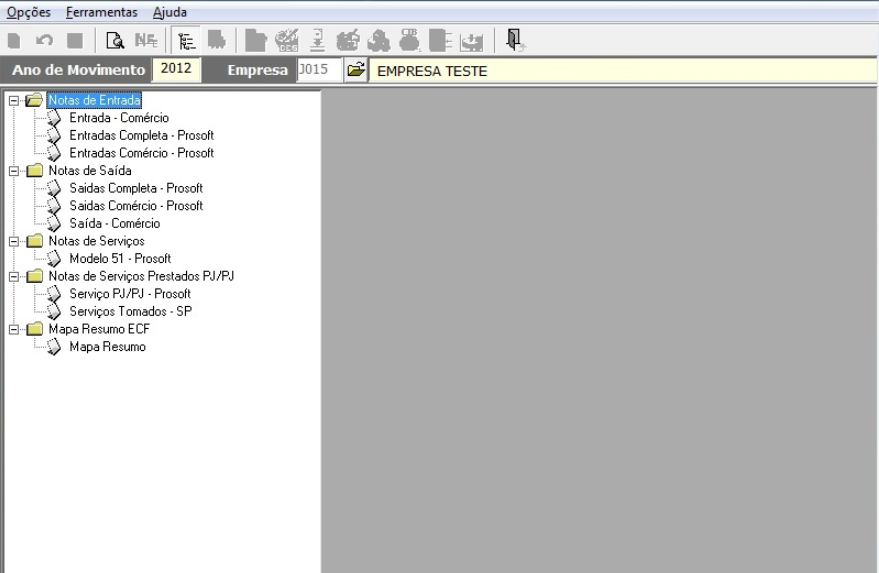Open the Ajuda menu
Viewport: 879px width, 573px height.
pos(170,12)
